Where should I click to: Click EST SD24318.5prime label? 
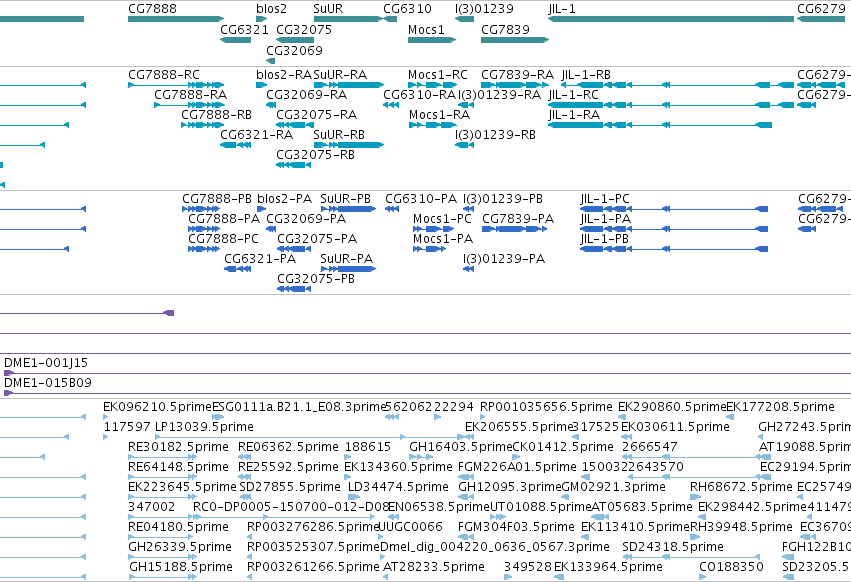coord(673,547)
